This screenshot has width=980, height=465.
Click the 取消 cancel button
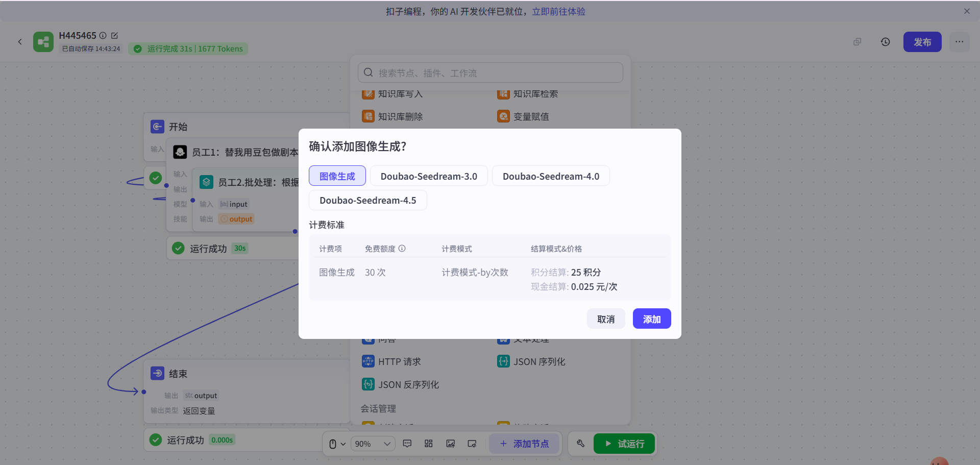coord(606,319)
